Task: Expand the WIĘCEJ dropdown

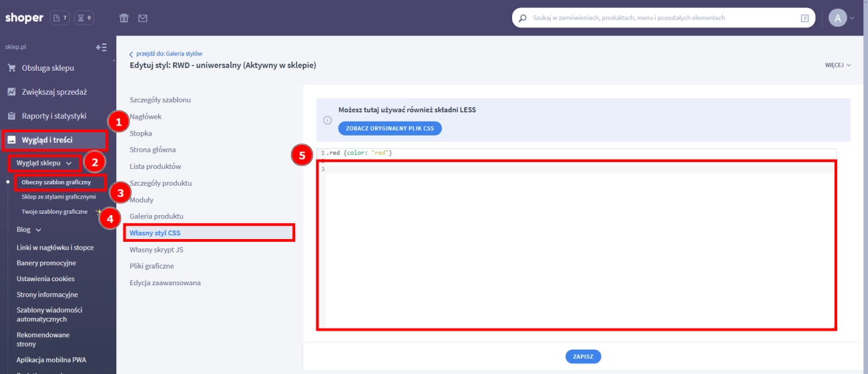Action: 838,65
